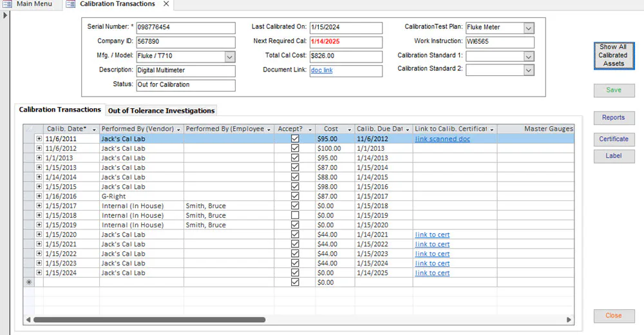Open the Mfg. / Model dropdown
This screenshot has height=335, width=644.
pos(230,57)
